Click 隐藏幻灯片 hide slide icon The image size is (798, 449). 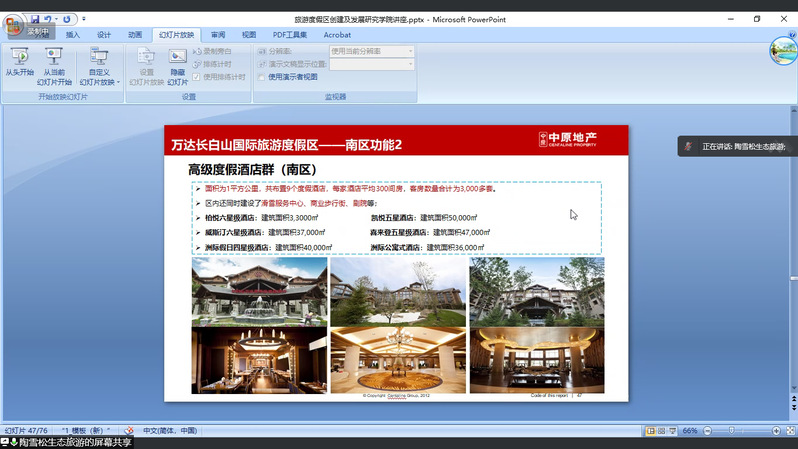pos(177,57)
